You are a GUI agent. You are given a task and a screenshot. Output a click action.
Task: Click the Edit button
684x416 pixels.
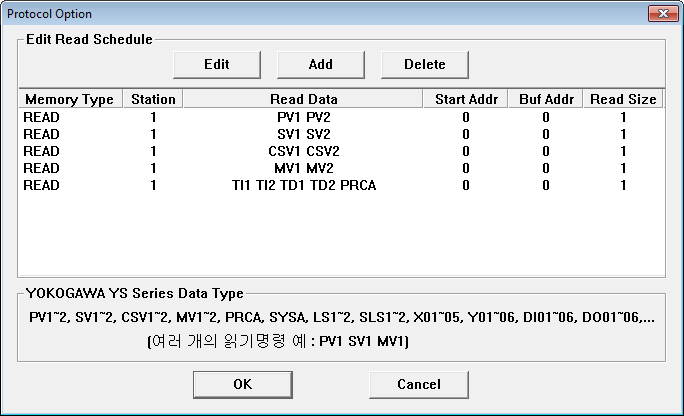pos(217,64)
